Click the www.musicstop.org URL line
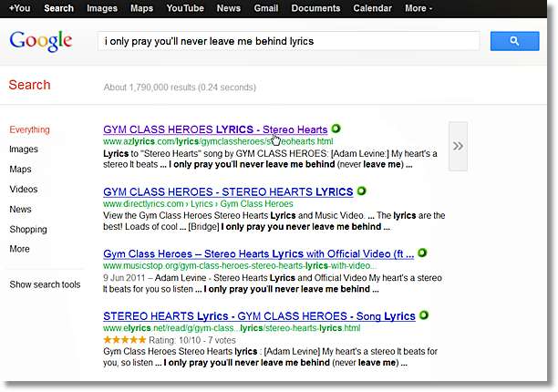Viewport: 558px width, 392px height. 239,265
